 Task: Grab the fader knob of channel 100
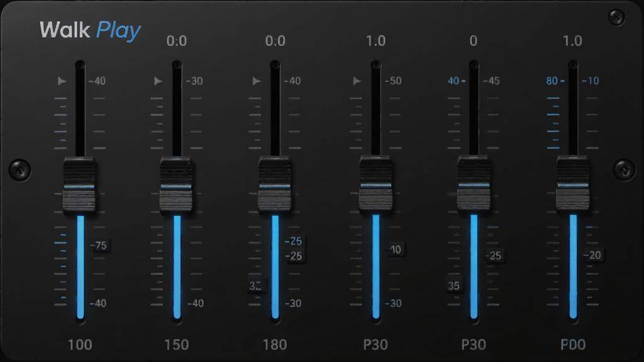coord(80,184)
